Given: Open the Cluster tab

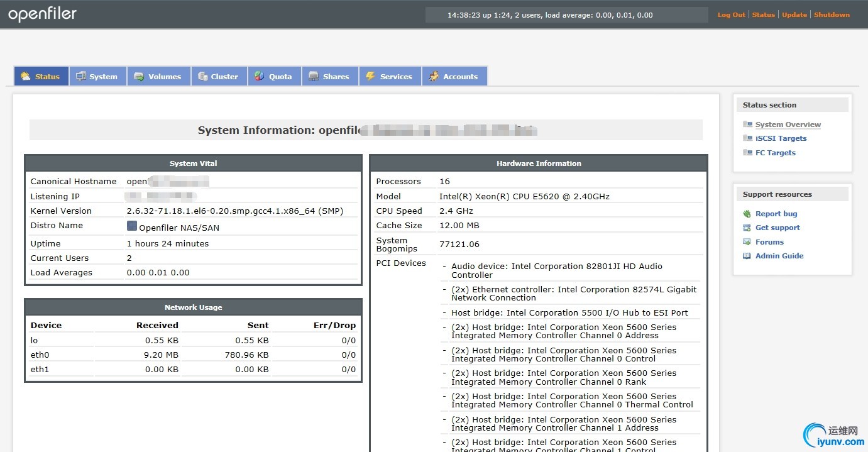Looking at the screenshot, I should click(x=219, y=77).
